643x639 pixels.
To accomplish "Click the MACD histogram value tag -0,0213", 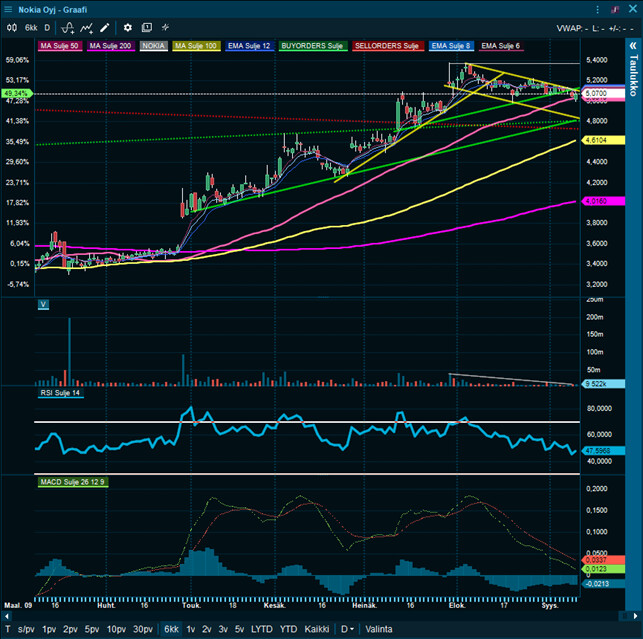I will pyautogui.click(x=603, y=584).
